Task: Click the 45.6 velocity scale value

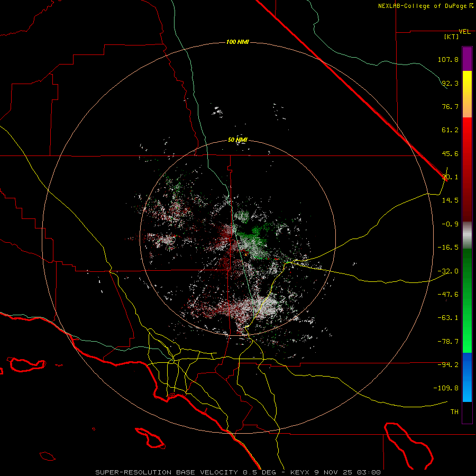Action: point(450,153)
